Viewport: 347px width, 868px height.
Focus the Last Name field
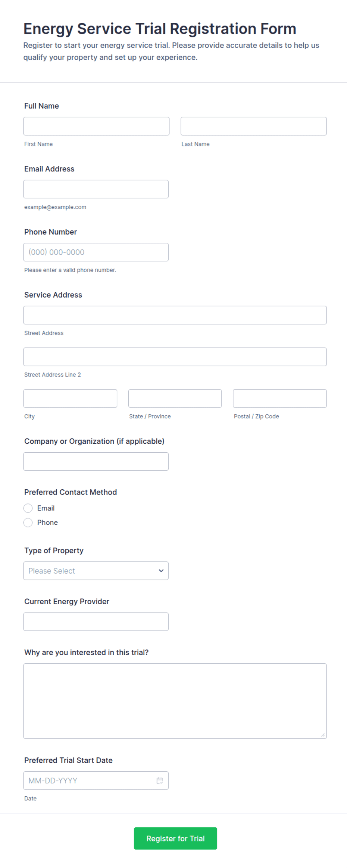254,126
